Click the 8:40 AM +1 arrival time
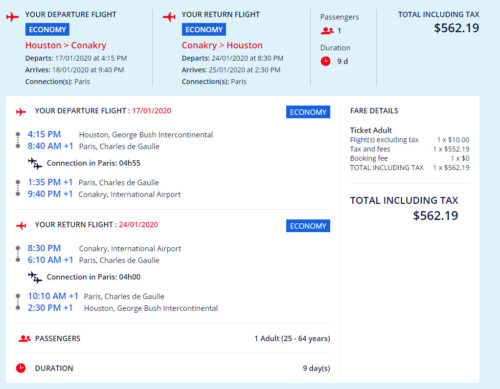The image size is (500, 389). 50,146
